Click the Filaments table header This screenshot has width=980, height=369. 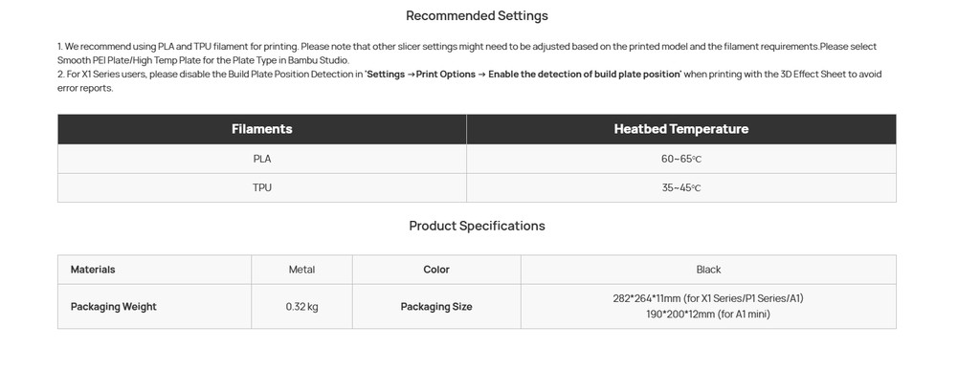pos(262,129)
